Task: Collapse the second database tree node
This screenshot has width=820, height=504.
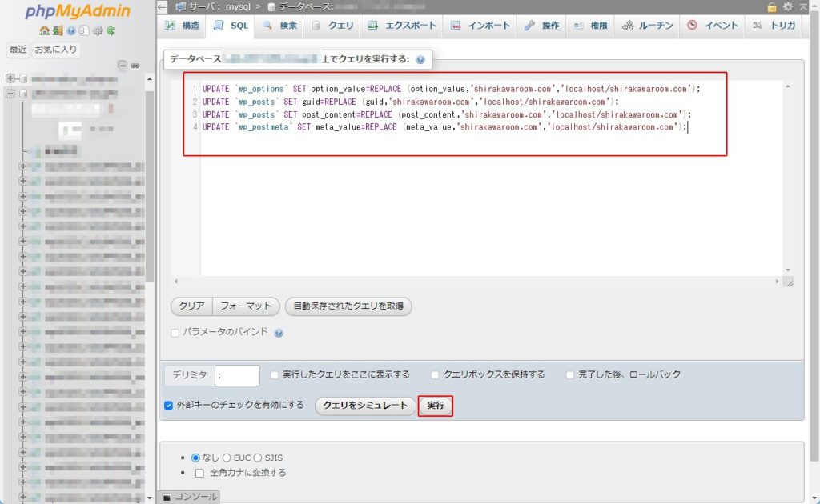Action: point(10,94)
